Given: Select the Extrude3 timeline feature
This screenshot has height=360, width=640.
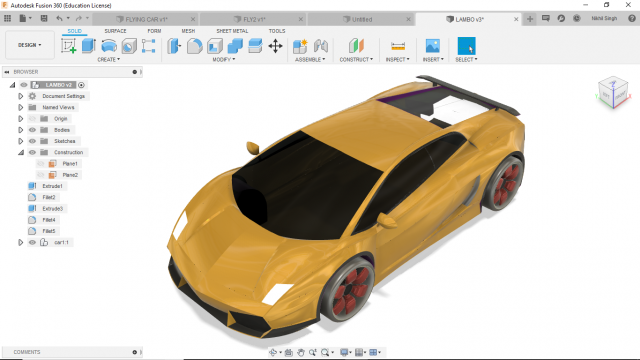Looking at the screenshot, I should tap(47, 209).
